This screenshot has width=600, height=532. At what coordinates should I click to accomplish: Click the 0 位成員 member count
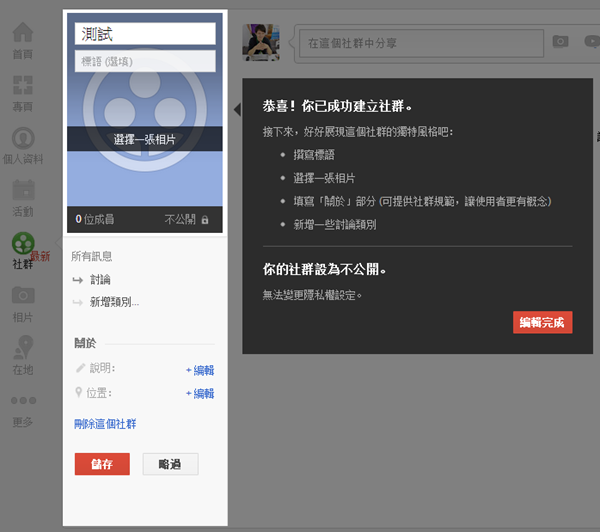pos(95,219)
